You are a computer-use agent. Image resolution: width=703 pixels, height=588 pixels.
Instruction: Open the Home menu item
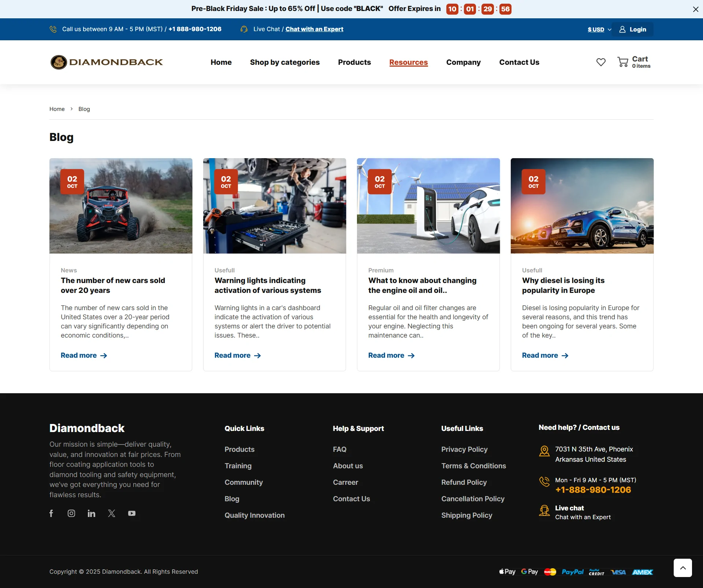click(221, 62)
